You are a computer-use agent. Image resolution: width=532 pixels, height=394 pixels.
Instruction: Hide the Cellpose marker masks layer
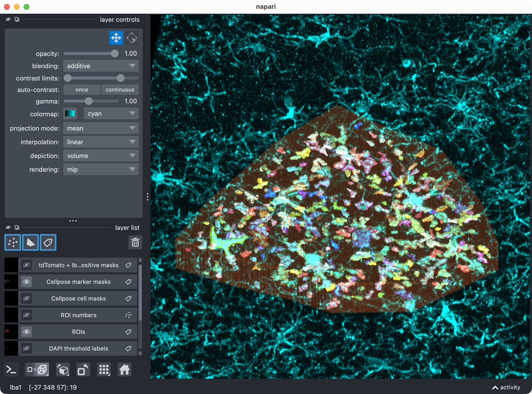tap(26, 282)
